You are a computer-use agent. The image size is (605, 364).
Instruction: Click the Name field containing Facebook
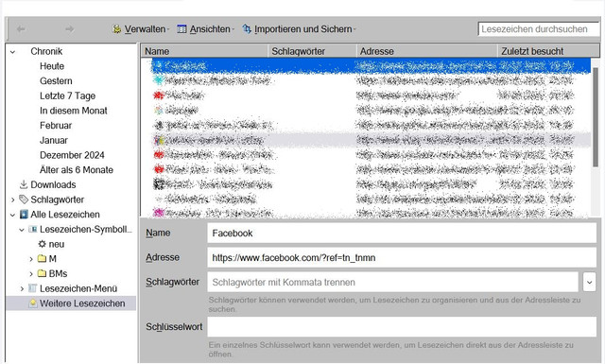pyautogui.click(x=402, y=234)
